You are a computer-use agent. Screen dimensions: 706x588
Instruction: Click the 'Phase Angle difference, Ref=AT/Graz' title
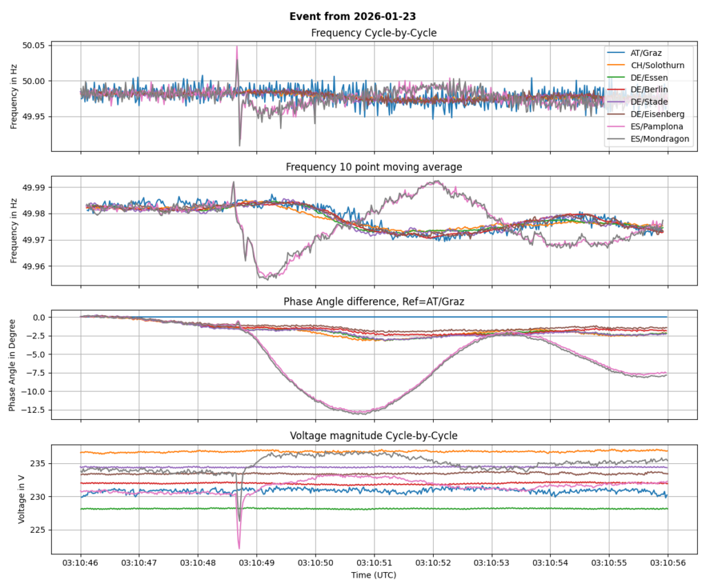point(374,301)
